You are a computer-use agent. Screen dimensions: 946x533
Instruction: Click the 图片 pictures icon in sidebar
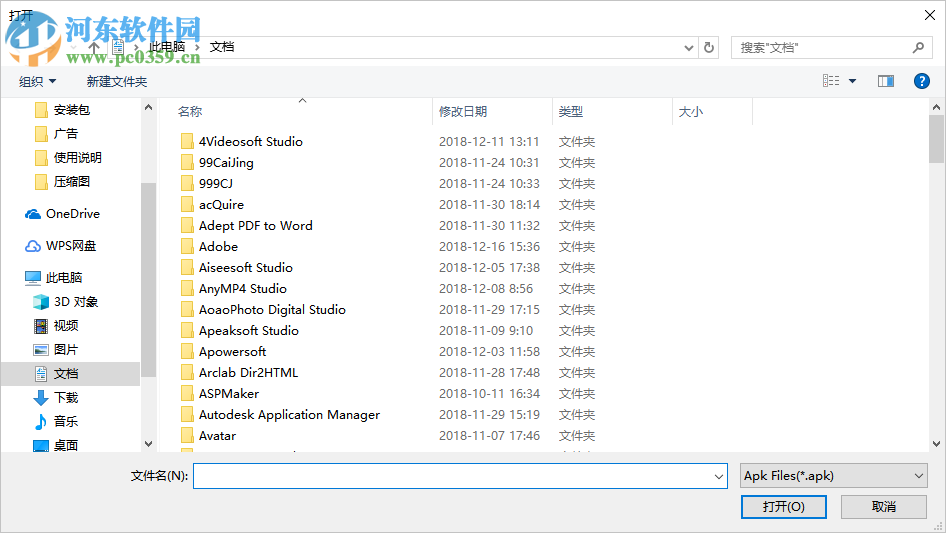pos(40,349)
